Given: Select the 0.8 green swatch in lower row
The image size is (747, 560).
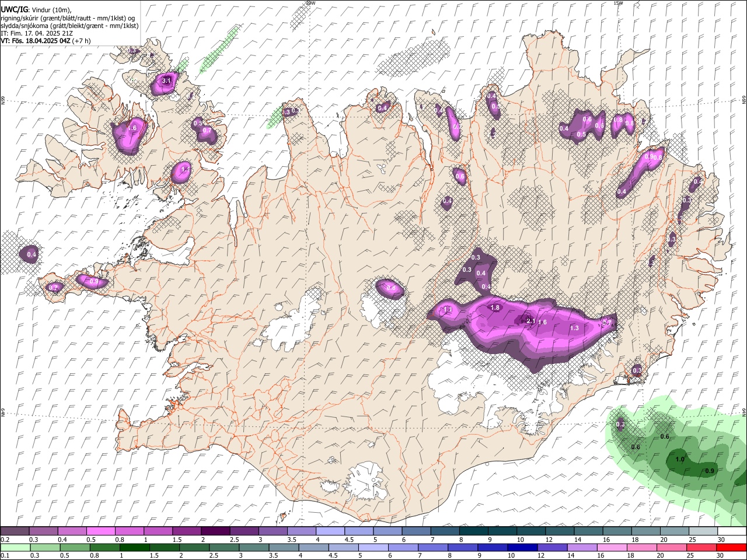Looking at the screenshot, I should [104, 548].
